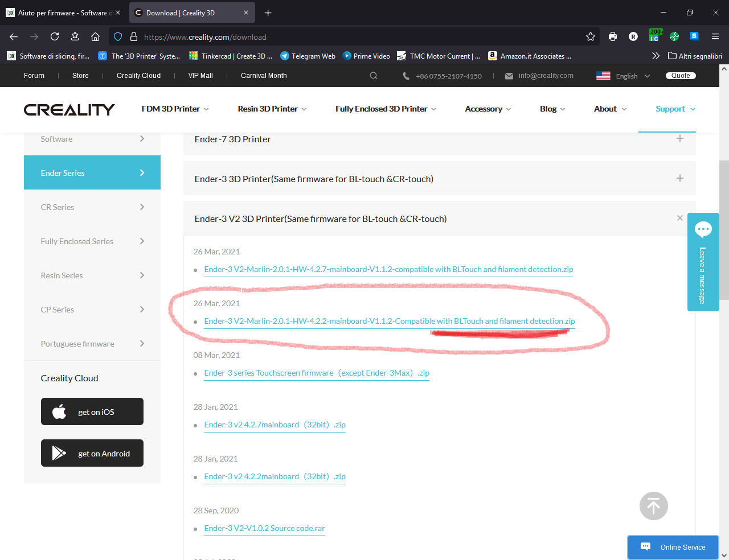This screenshot has height=560, width=729.
Task: Click the page vertical scrollbar
Action: [724, 285]
